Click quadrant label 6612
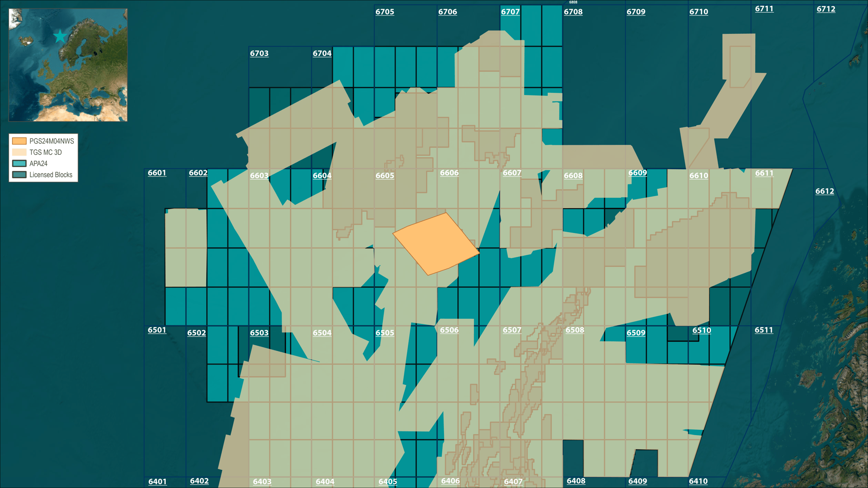 (x=824, y=191)
